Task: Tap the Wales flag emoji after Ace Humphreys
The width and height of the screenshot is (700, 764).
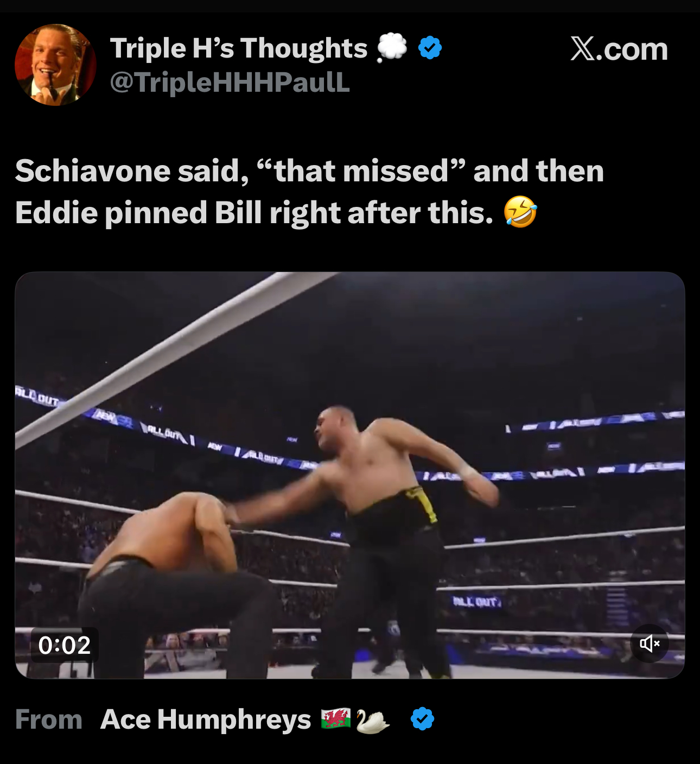Action: [335, 718]
